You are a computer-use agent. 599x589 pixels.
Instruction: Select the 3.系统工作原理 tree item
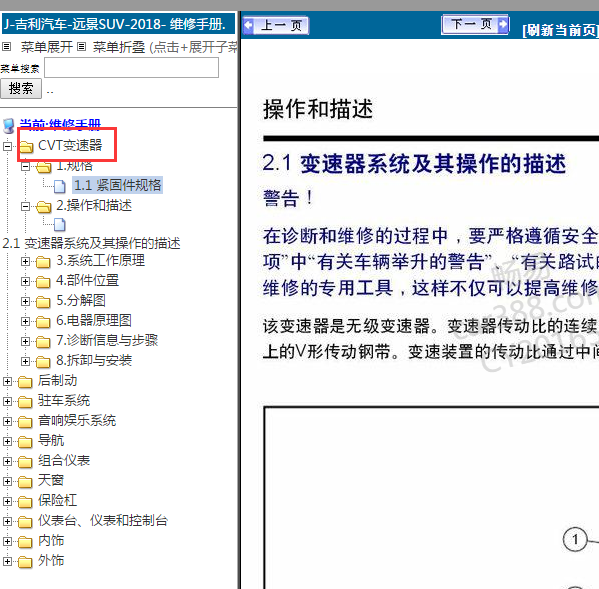pos(100,261)
